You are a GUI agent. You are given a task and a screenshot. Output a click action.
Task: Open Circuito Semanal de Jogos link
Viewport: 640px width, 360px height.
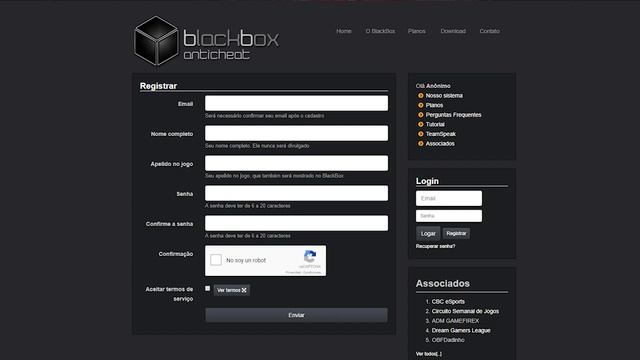pos(465,311)
